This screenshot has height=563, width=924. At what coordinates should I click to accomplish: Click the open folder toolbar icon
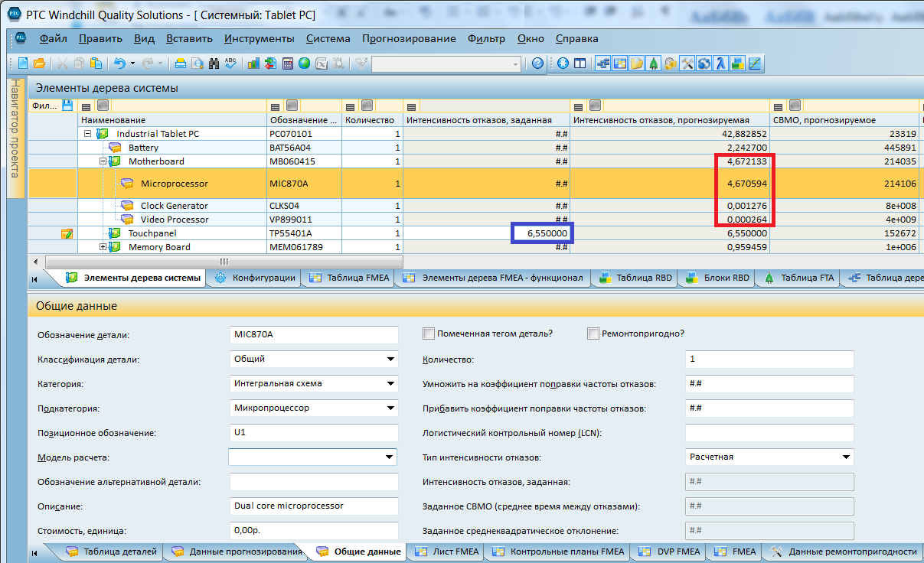pos(39,63)
